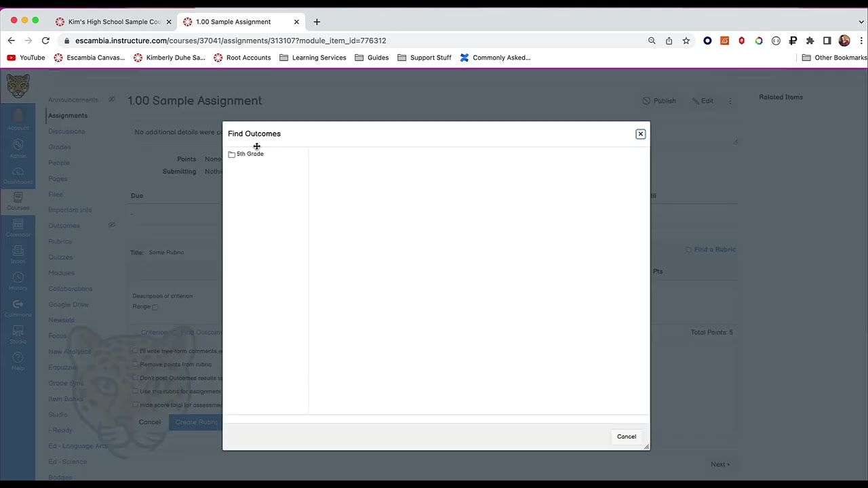Close the Find Outcomes dialog

coord(640,134)
